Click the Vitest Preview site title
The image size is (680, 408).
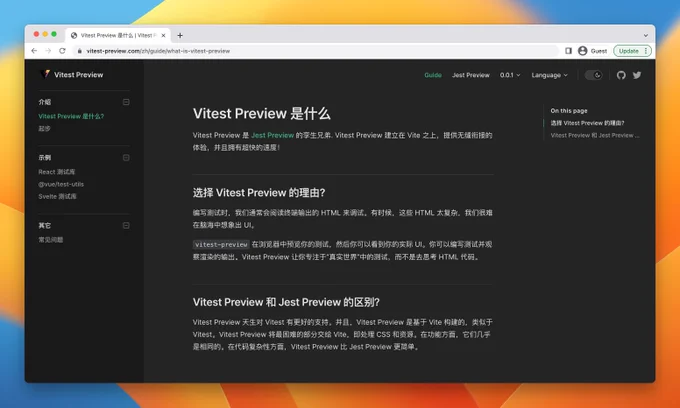[78, 75]
